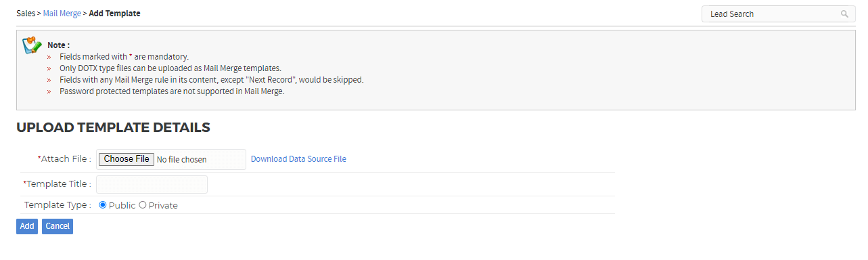Click the Add Template breadcrumb text
The width and height of the screenshot is (868, 260).
coord(115,14)
